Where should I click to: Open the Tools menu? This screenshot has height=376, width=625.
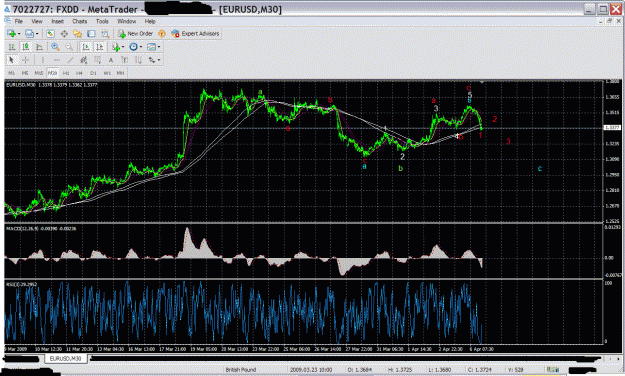[x=102, y=21]
